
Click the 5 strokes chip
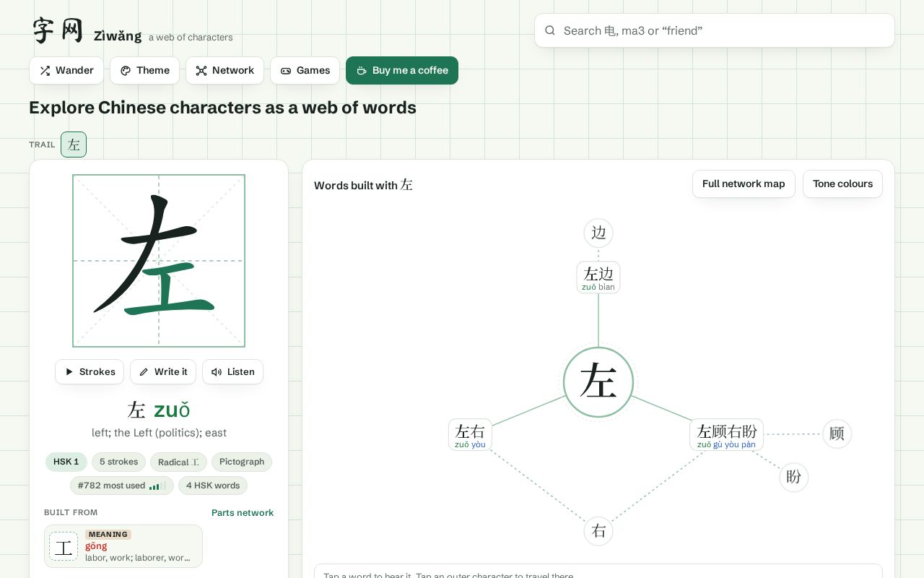119,462
